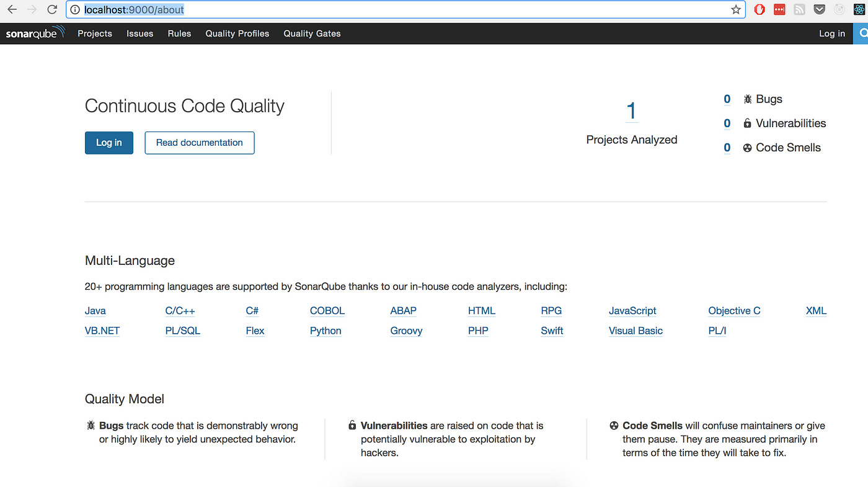This screenshot has width=868, height=487.
Task: Click lock icon beside Vulnerabilities count
Action: (x=747, y=123)
